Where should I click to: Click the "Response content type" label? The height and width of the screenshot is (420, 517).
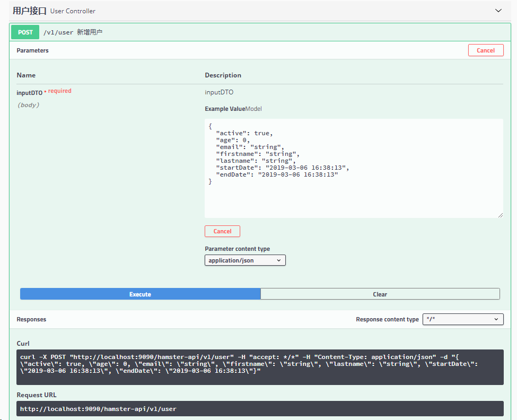click(x=388, y=319)
